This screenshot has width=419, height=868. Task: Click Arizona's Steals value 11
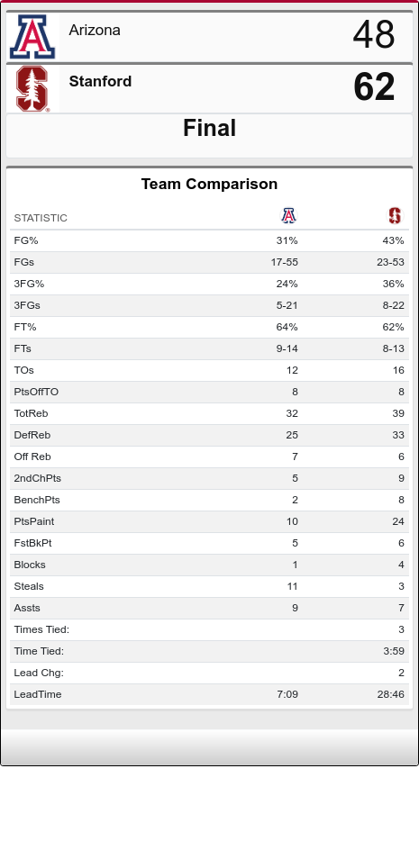(x=292, y=586)
